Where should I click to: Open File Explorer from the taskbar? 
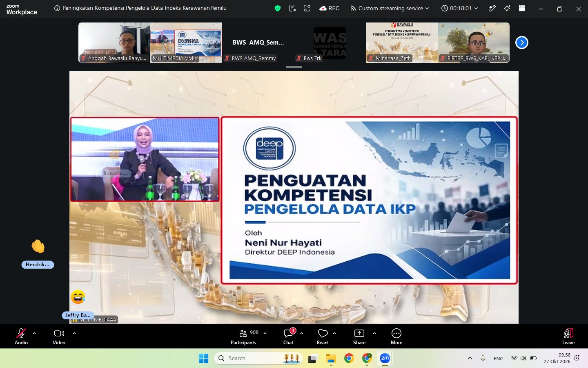pyautogui.click(x=331, y=359)
